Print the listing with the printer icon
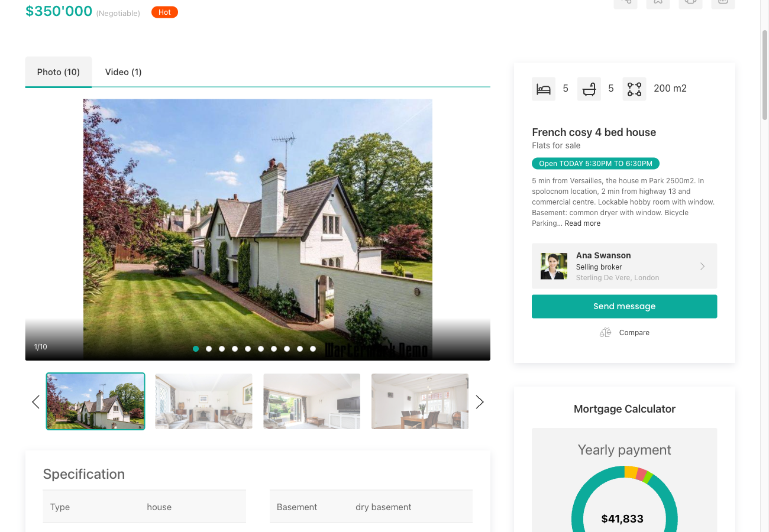The image size is (769, 532). (690, 4)
